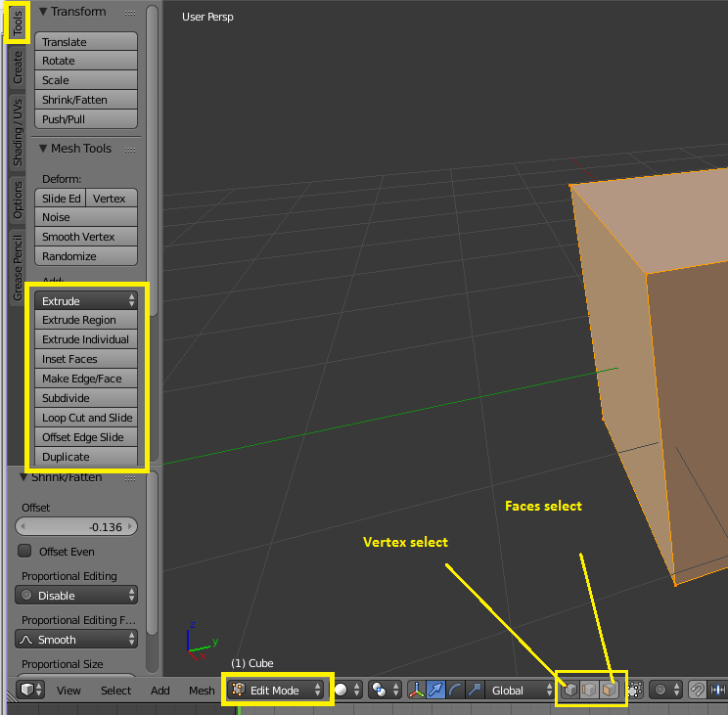Open the View menu

tap(68, 691)
